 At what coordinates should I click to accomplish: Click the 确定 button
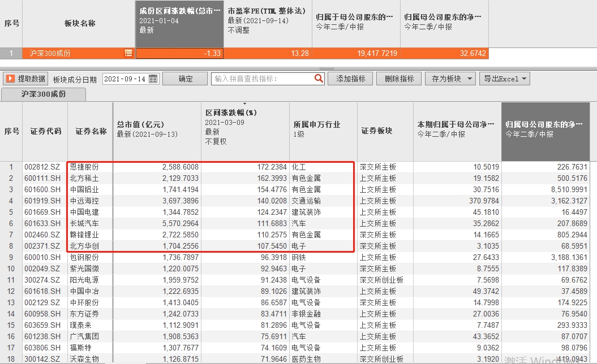click(x=185, y=79)
